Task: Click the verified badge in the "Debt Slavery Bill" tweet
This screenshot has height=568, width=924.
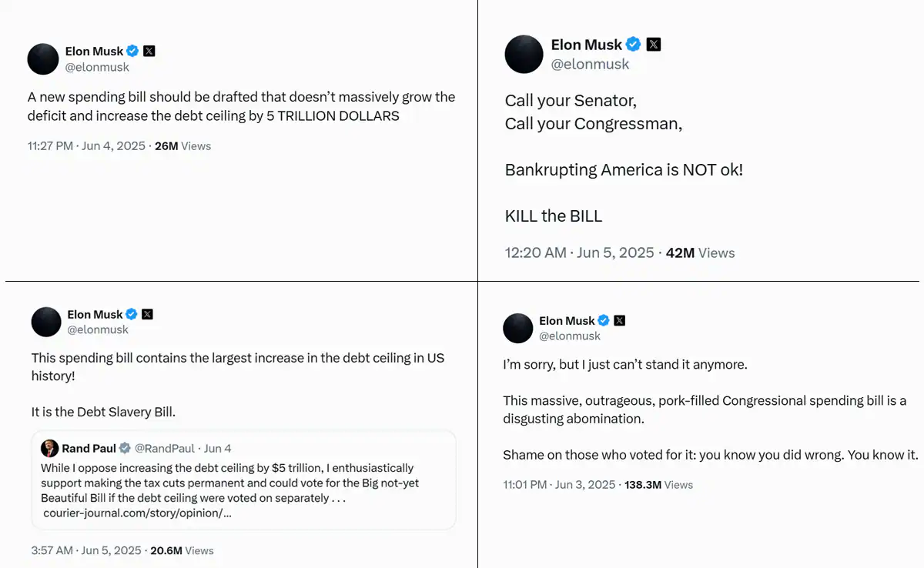Action: (132, 314)
